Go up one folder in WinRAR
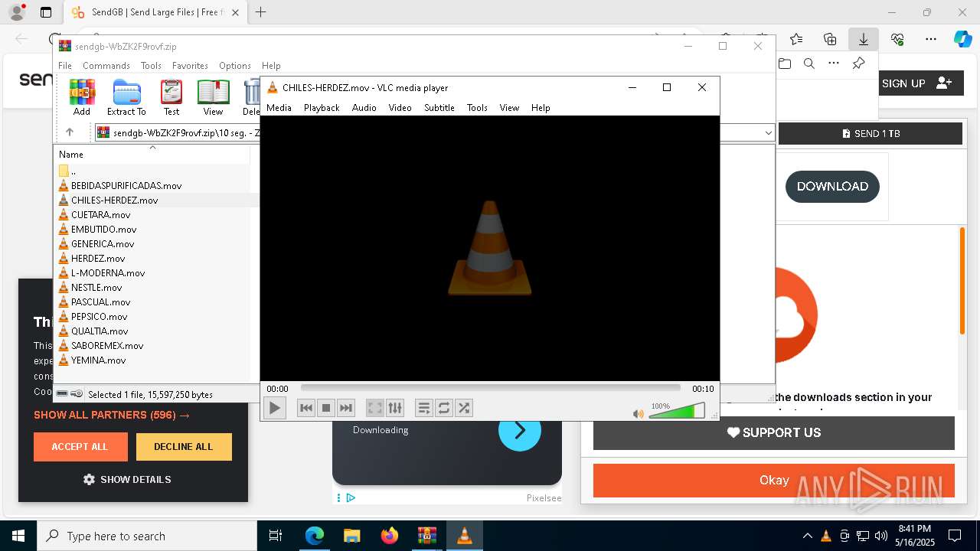Screen dimensions: 980x551 pos(70,132)
